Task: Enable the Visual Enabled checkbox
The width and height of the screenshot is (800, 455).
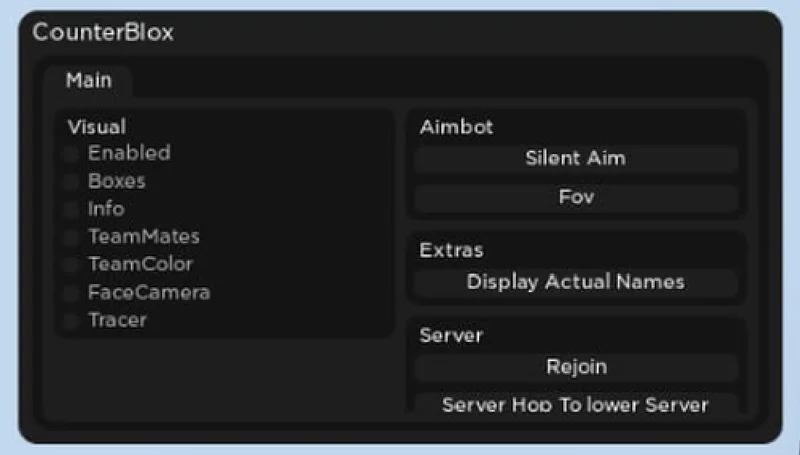Action: (71, 154)
